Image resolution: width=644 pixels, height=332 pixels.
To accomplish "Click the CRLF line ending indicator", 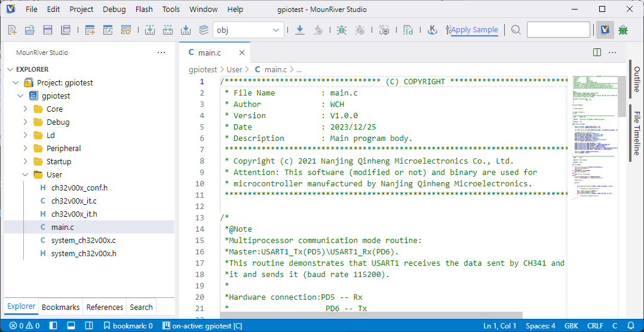I will (x=595, y=325).
